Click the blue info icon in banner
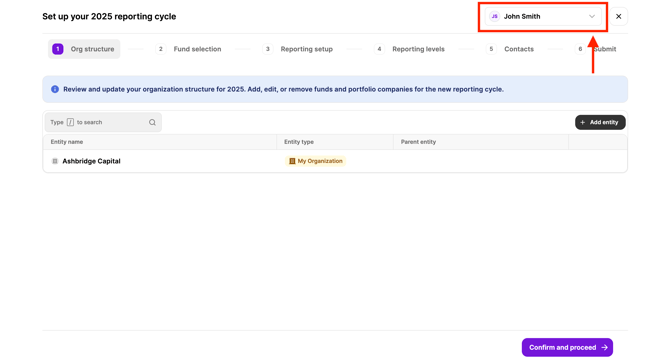Viewport: 670px width, 360px height. pyautogui.click(x=55, y=89)
